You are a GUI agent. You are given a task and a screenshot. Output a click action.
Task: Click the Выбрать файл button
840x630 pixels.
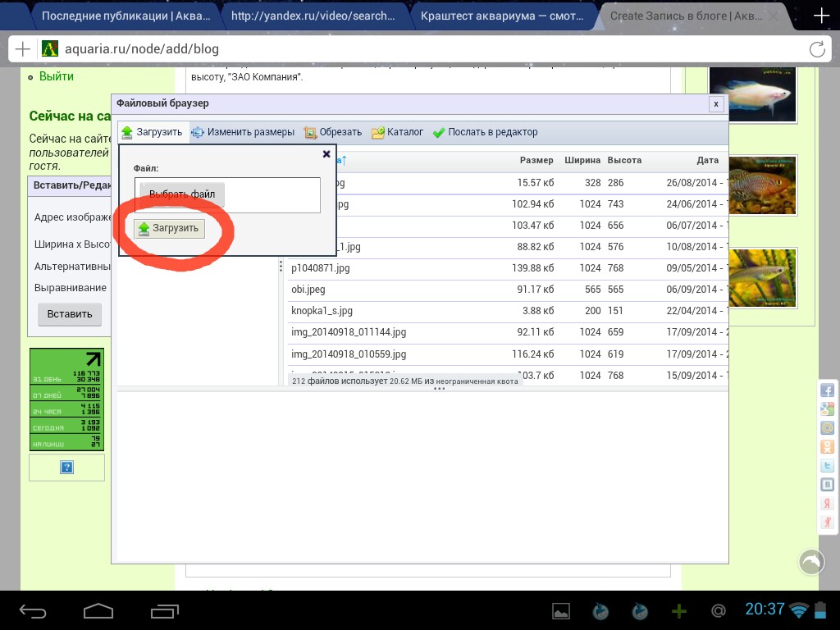pos(181,194)
